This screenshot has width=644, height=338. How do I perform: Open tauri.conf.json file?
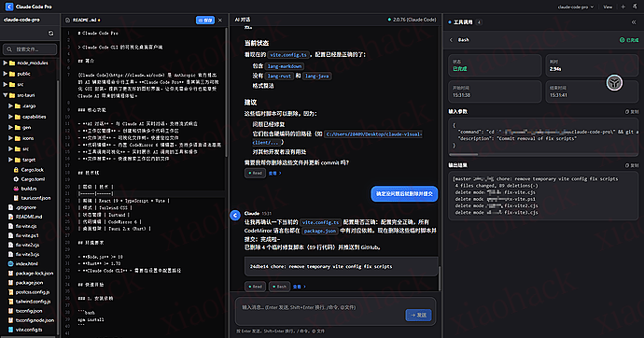[x=35, y=198]
